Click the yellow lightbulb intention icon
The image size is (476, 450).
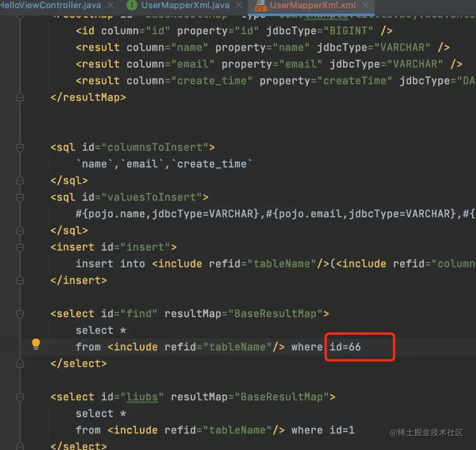36,344
